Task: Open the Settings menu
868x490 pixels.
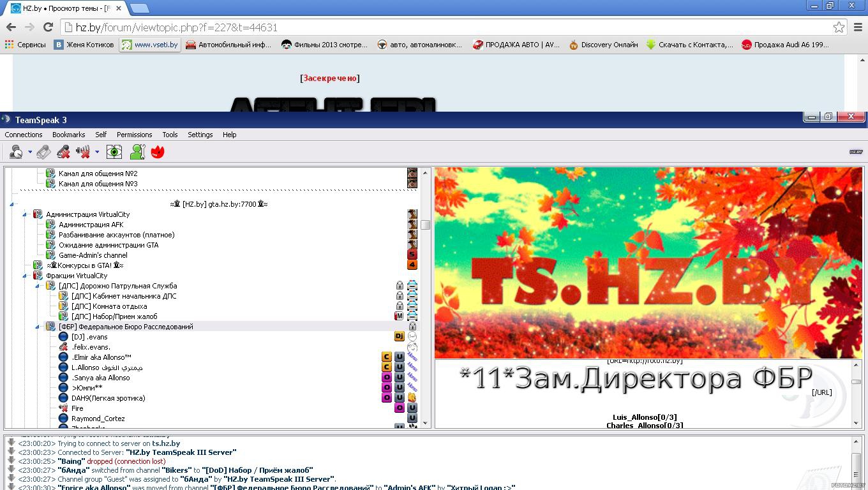Action: [x=200, y=135]
